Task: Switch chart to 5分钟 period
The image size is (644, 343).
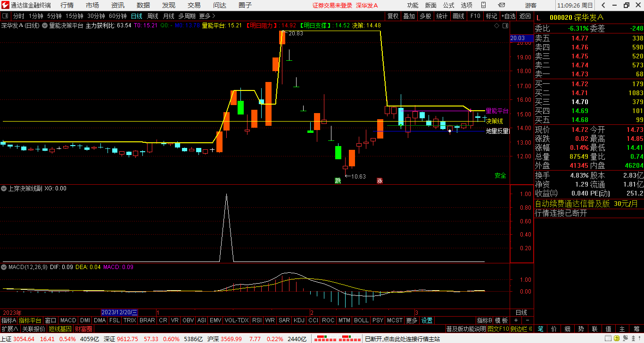Action: click(x=55, y=16)
